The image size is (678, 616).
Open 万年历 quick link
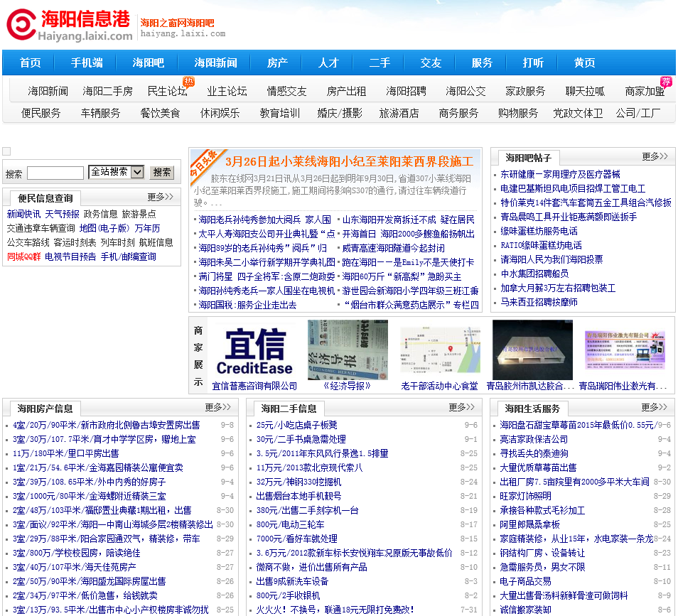tap(147, 228)
